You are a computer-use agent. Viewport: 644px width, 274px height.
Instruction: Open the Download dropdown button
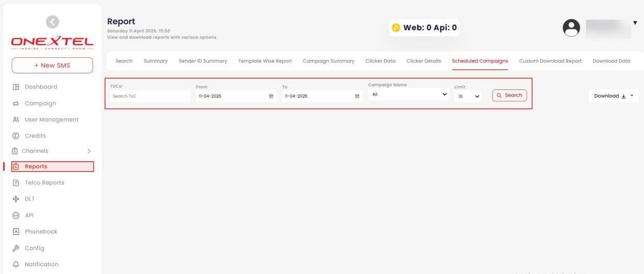(x=613, y=96)
